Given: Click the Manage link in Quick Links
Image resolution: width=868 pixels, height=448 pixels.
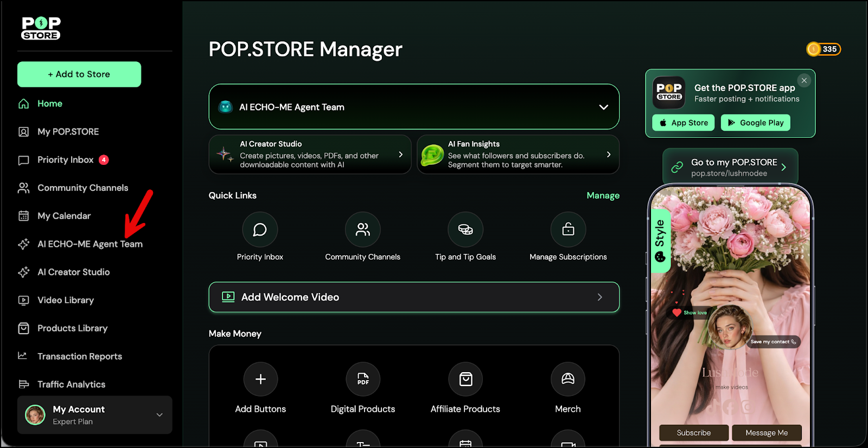Looking at the screenshot, I should point(603,195).
